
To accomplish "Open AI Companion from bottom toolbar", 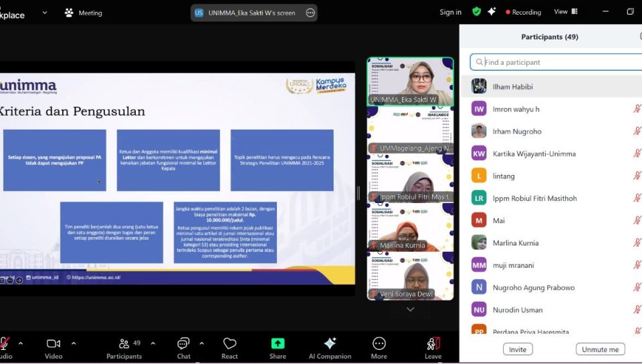I will click(x=330, y=344).
